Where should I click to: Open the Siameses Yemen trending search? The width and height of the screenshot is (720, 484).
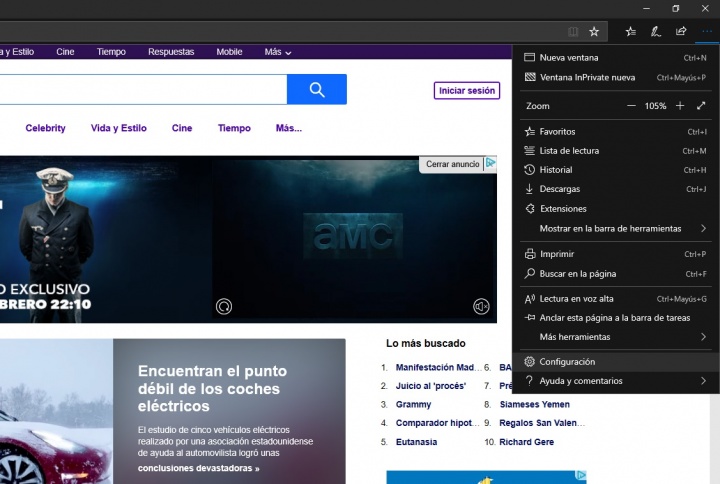tap(534, 405)
